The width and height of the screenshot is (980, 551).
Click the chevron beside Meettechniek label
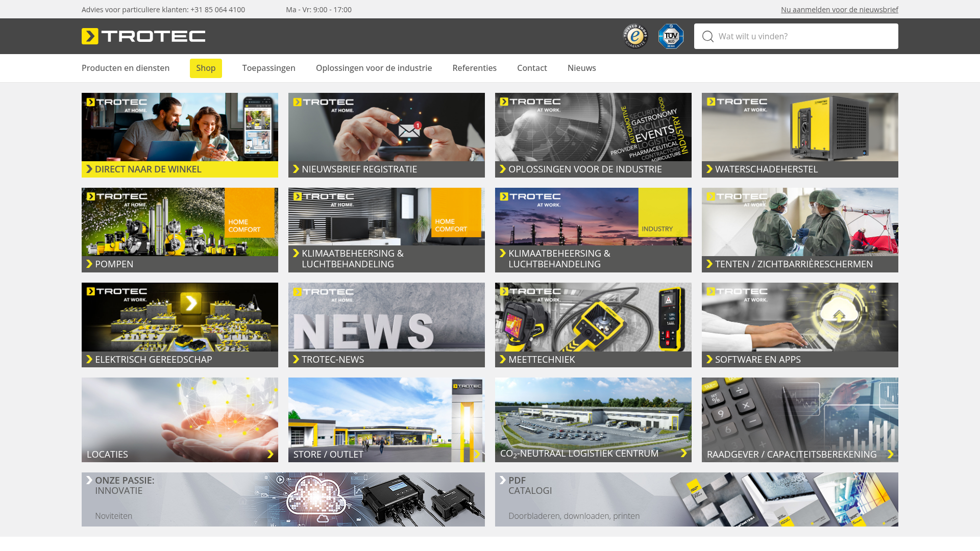coord(502,359)
